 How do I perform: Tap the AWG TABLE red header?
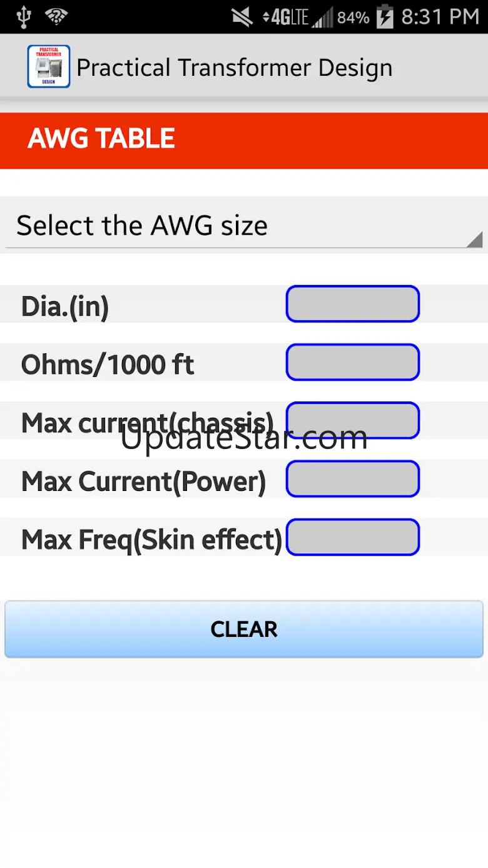tap(244, 141)
